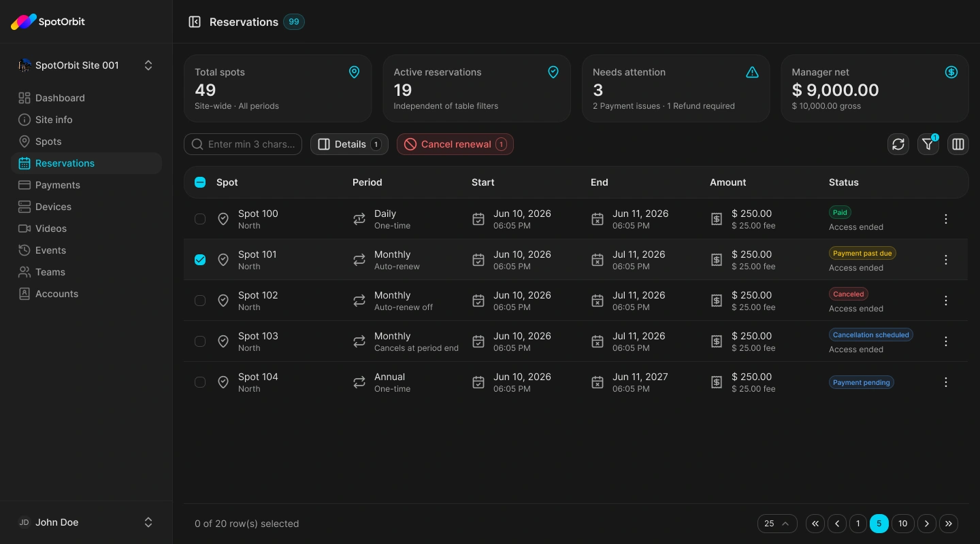Image resolution: width=980 pixels, height=544 pixels.
Task: Open Events in the sidebar
Action: click(86, 250)
